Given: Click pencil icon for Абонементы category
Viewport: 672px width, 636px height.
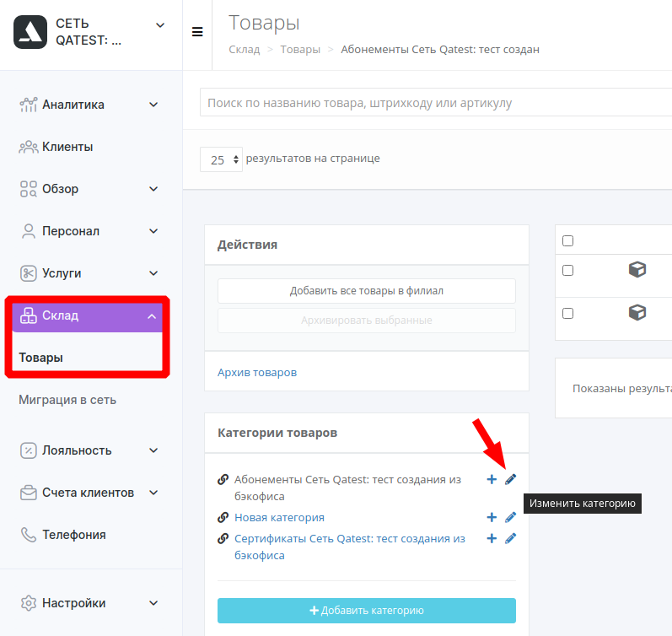Looking at the screenshot, I should coord(510,479).
